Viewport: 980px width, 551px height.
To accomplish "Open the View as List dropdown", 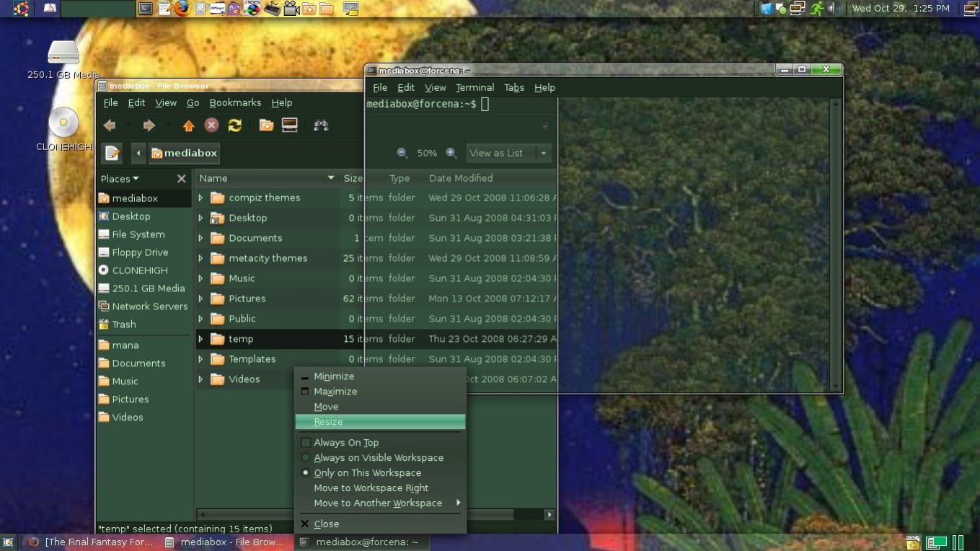I will pos(508,153).
